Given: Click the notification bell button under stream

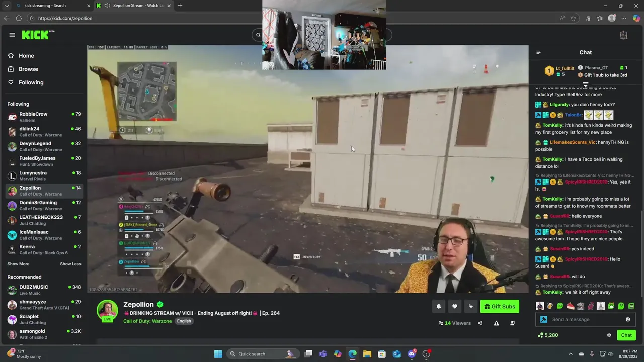Looking at the screenshot, I should [x=438, y=306].
